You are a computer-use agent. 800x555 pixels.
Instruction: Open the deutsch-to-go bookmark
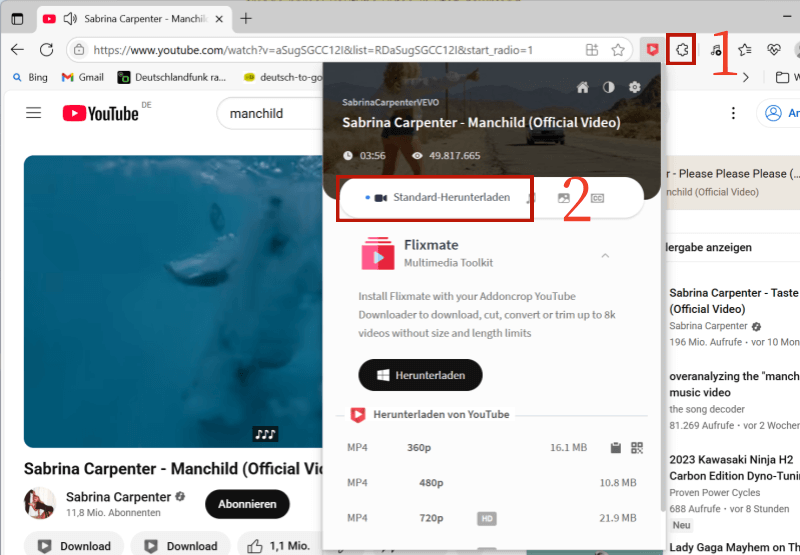283,77
